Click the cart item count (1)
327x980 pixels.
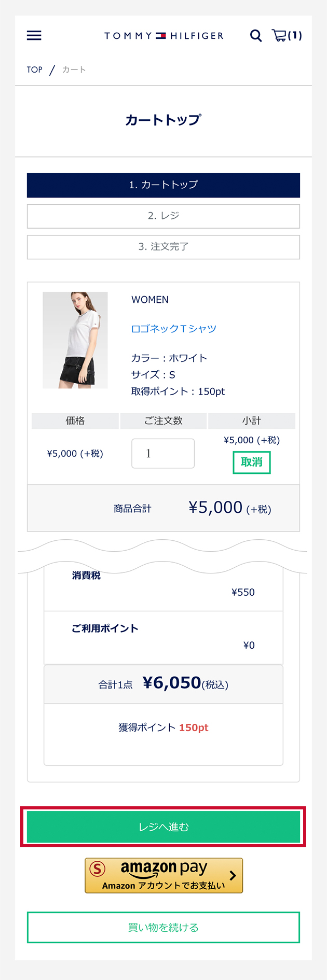tap(295, 35)
